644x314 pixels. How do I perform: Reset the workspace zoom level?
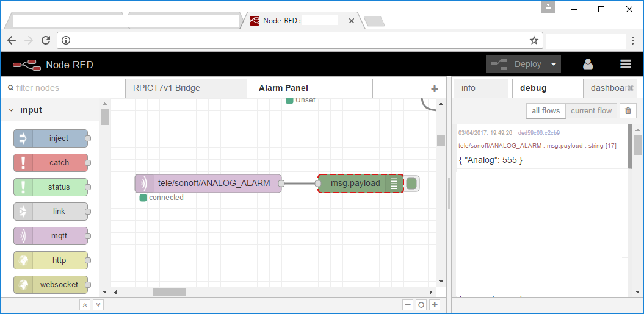[x=421, y=305]
